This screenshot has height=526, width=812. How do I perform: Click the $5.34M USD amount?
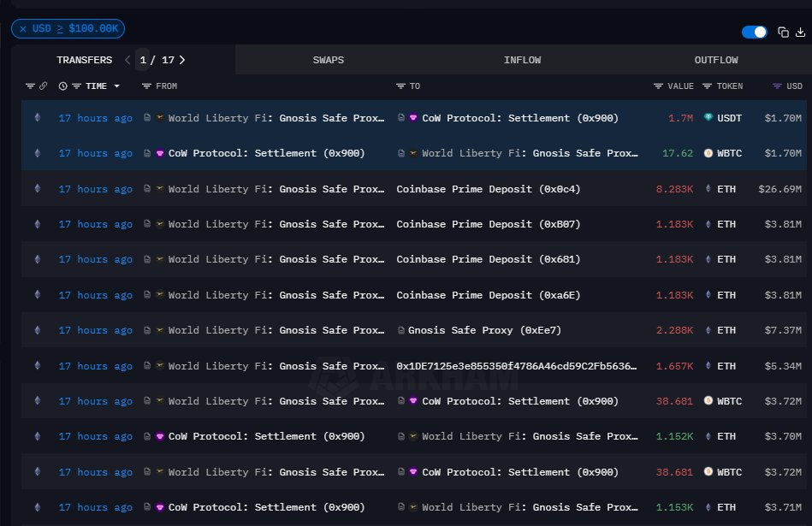(783, 366)
